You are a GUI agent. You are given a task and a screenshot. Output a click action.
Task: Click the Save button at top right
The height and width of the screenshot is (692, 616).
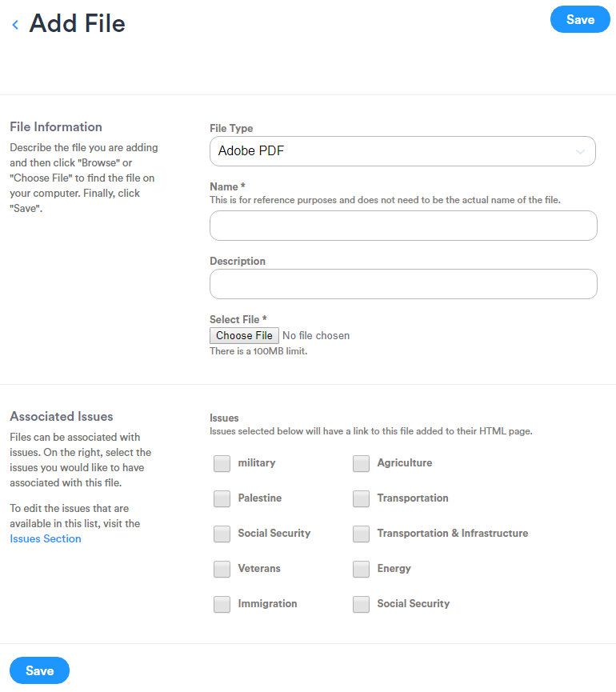point(580,19)
